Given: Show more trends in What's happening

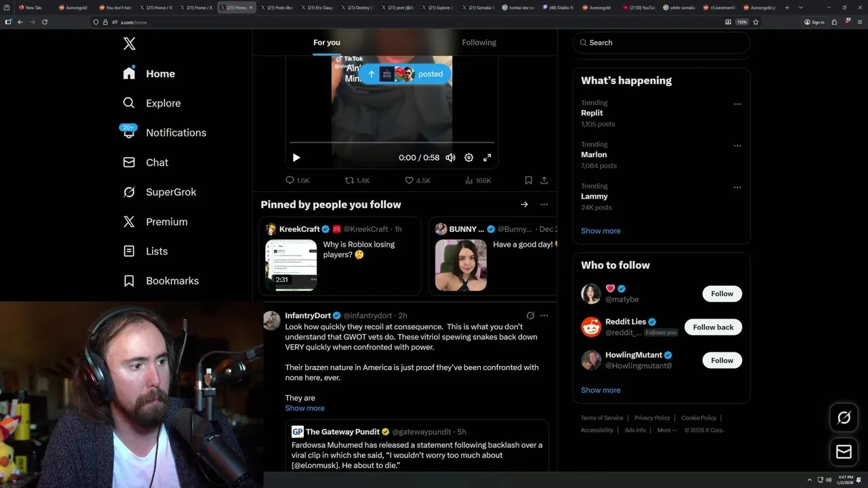Looking at the screenshot, I should 601,231.
